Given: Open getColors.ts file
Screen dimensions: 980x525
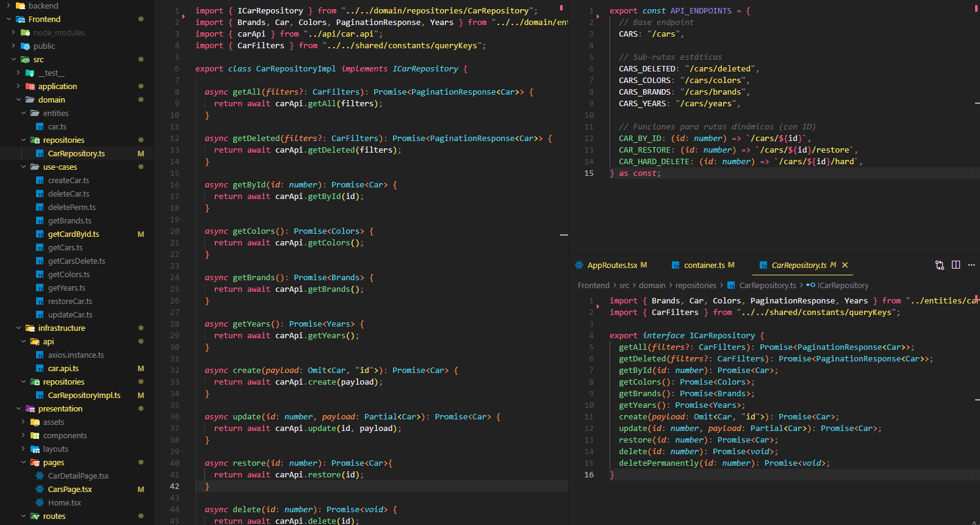Looking at the screenshot, I should tap(69, 274).
